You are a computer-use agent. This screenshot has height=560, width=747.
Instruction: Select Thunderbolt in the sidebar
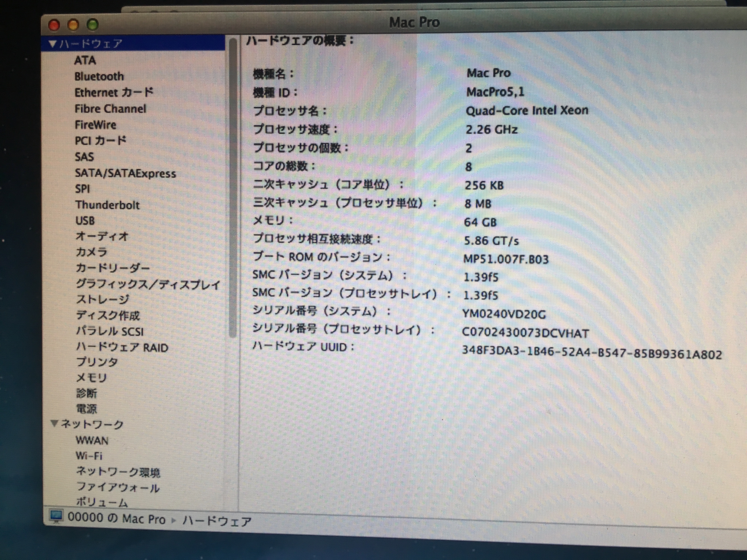coord(107,205)
